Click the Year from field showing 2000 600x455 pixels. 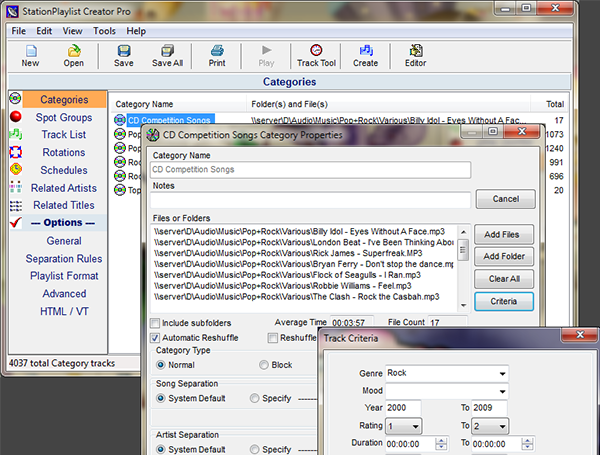[403, 408]
